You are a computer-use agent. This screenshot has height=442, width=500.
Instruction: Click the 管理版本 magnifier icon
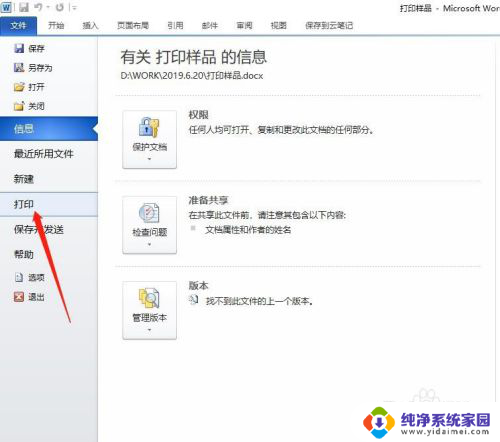click(149, 298)
